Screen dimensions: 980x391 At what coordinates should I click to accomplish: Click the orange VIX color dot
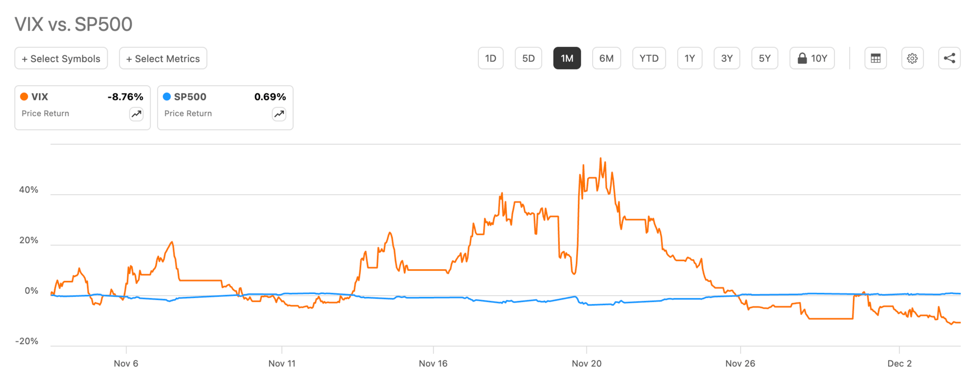tap(24, 96)
